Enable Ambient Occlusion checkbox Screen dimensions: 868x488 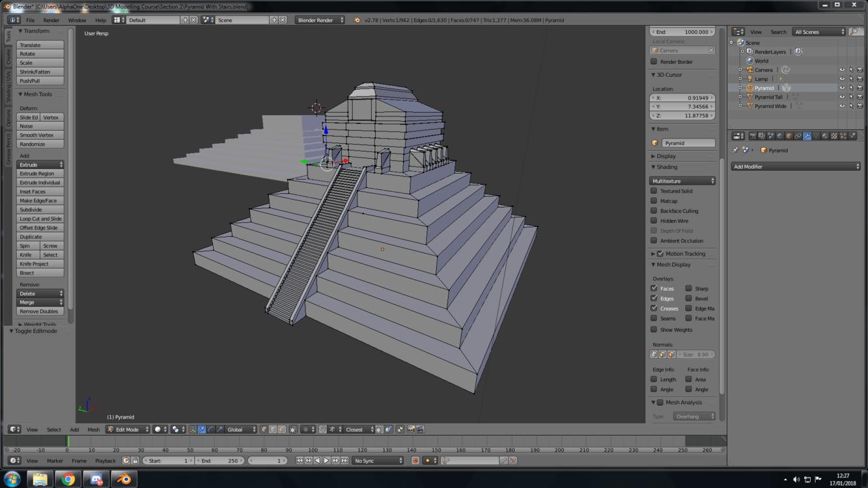coord(654,241)
